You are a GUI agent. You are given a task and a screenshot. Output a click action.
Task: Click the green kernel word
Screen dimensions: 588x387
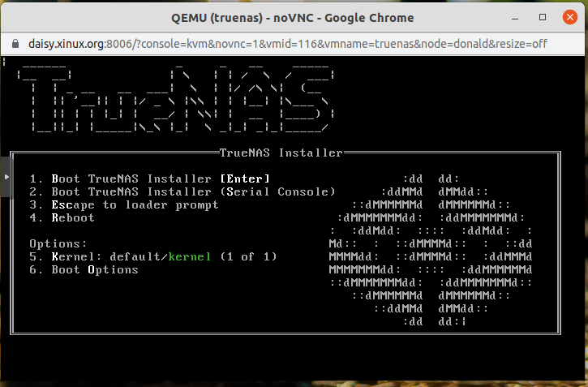pyautogui.click(x=190, y=256)
